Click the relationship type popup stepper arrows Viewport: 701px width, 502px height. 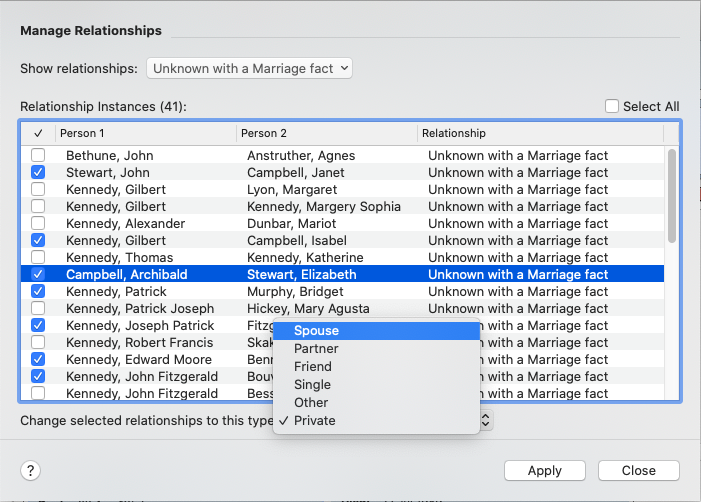(486, 421)
